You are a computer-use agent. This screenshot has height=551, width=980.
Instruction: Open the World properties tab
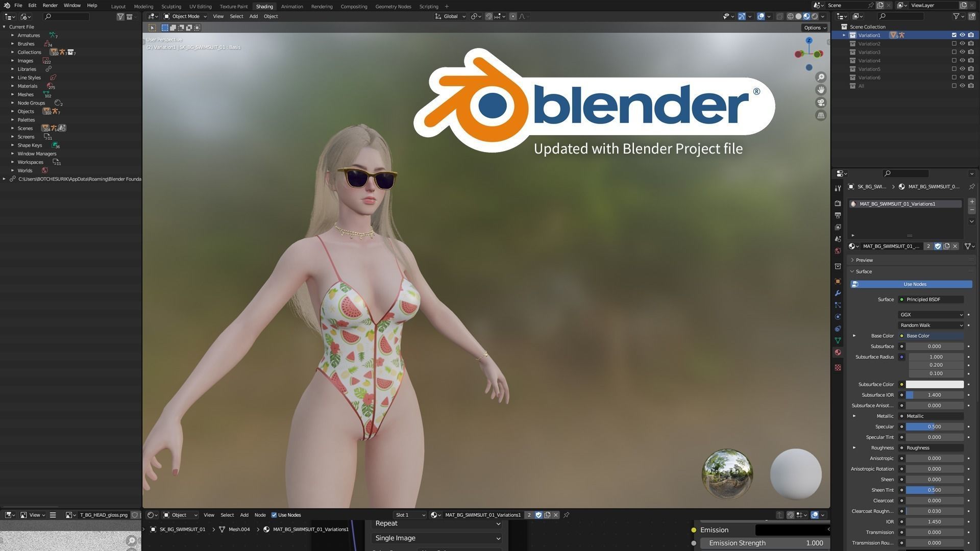point(838,251)
